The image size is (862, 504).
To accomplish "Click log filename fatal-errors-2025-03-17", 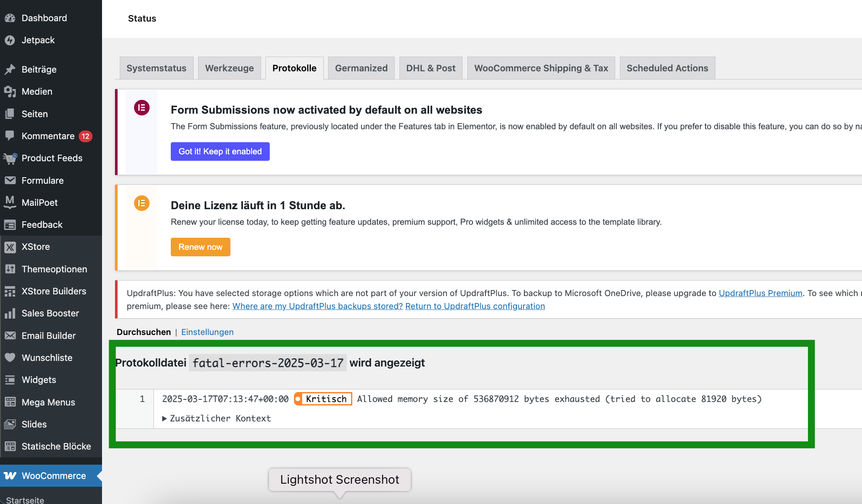I will point(268,363).
